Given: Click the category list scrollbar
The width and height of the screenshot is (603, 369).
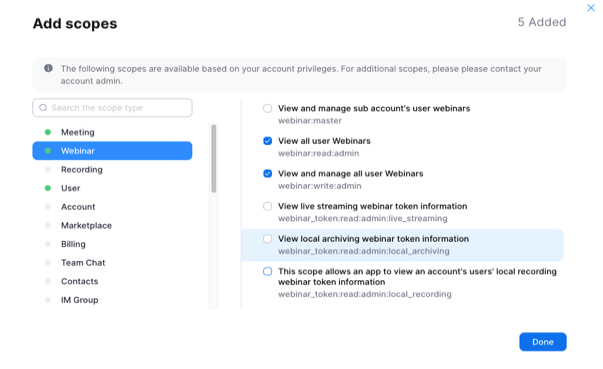Looking at the screenshot, I should point(214,158).
